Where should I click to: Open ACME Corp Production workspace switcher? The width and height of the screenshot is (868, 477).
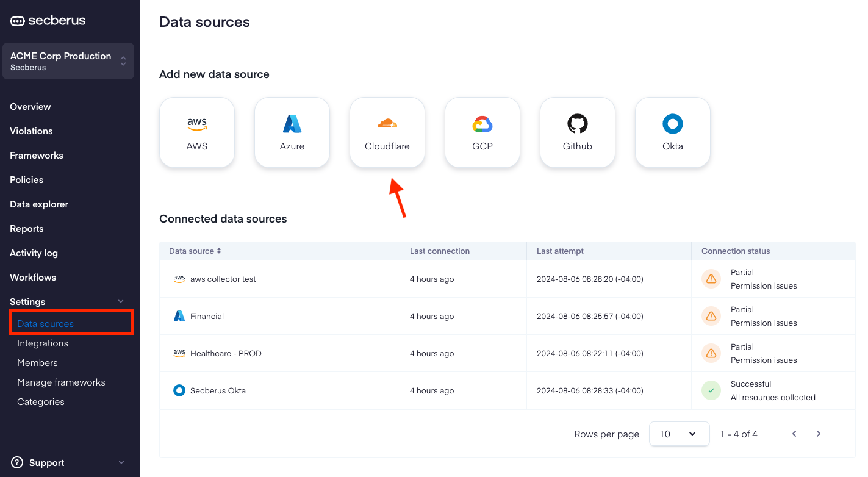(68, 61)
